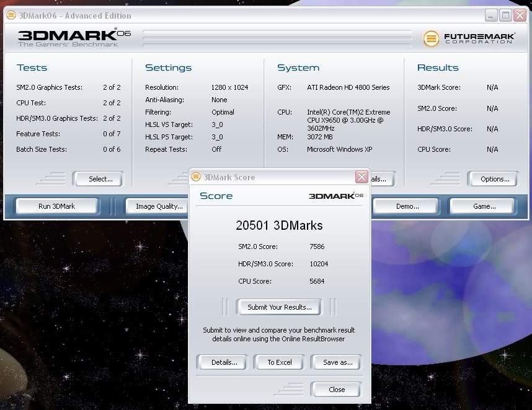Viewport: 532px width, 410px height.
Task: Dismiss the Score dialog with the Close button
Action: (337, 390)
